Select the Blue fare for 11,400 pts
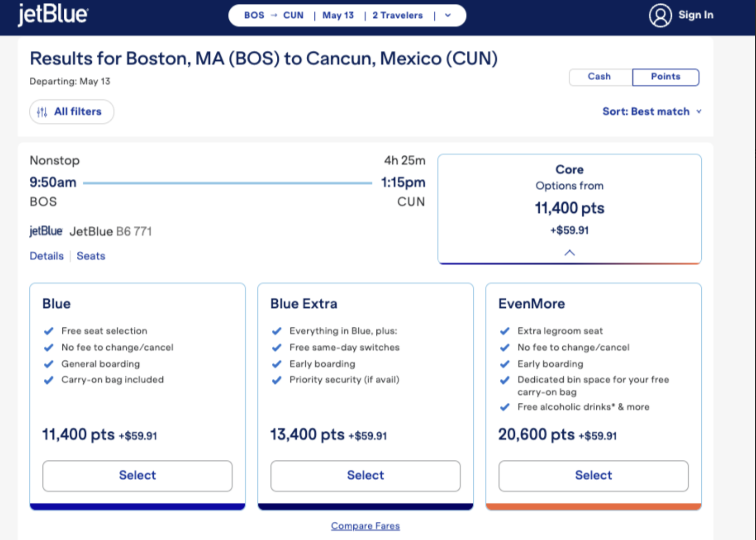This screenshot has height=540, width=756. tap(137, 475)
